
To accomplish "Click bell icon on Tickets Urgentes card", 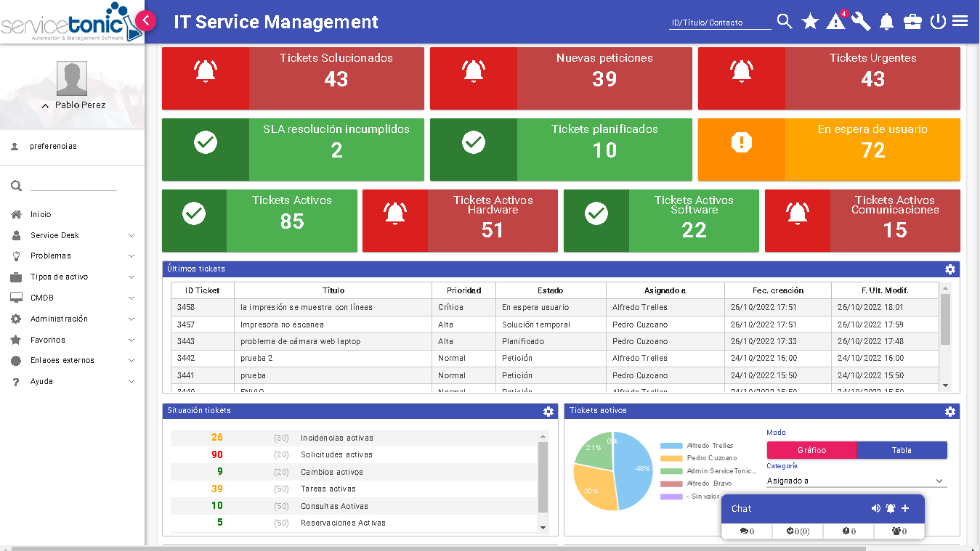I will pyautogui.click(x=742, y=71).
